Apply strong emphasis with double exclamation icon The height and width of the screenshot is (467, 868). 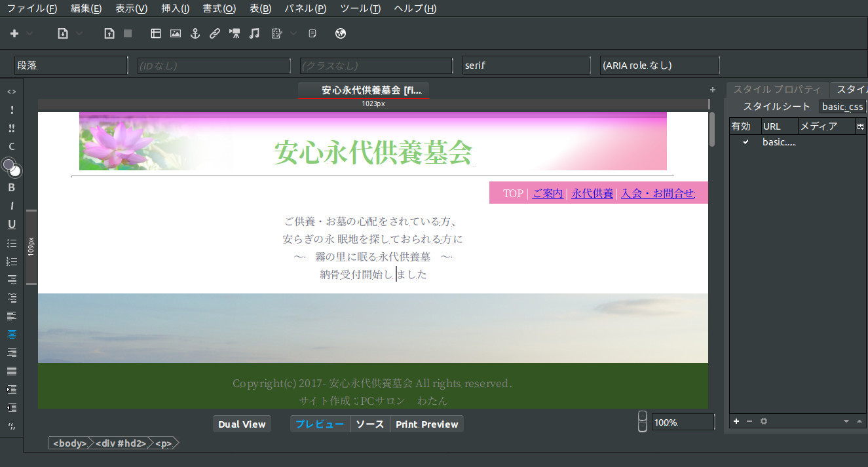12,128
